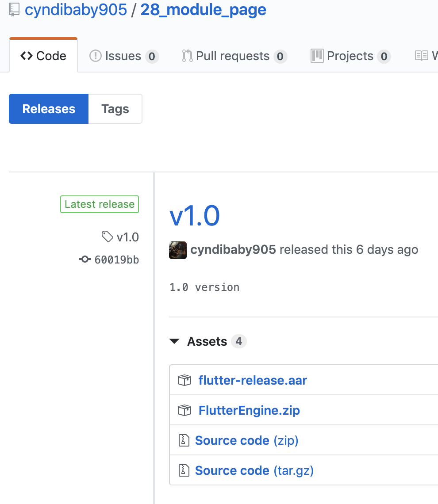Viewport: 438px width, 504px height.
Task: Open the v1.0 release title link
Action: 195,216
